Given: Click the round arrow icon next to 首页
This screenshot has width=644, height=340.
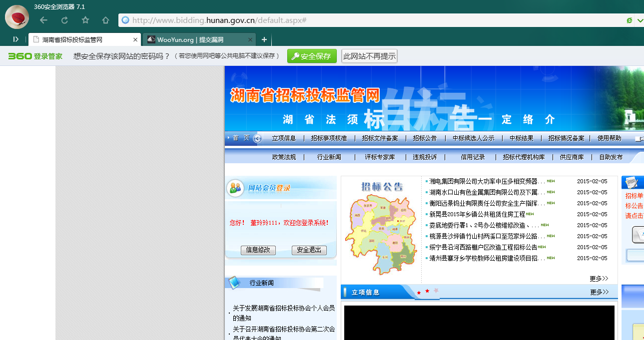Looking at the screenshot, I should pos(257,138).
